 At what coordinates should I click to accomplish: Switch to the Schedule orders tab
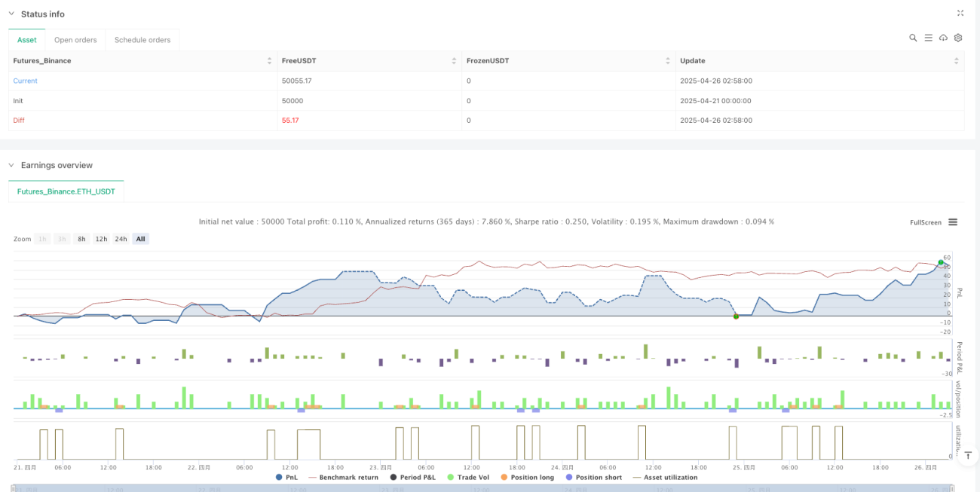(x=142, y=40)
